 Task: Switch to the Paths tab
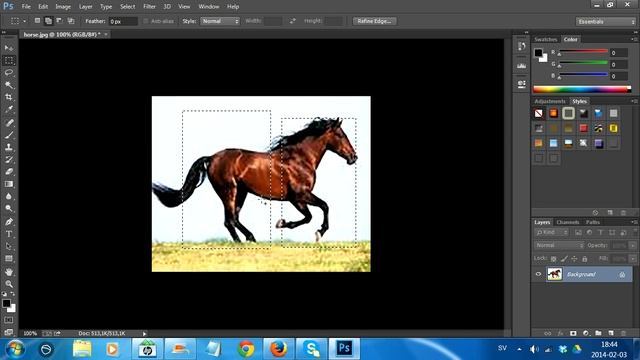click(593, 222)
